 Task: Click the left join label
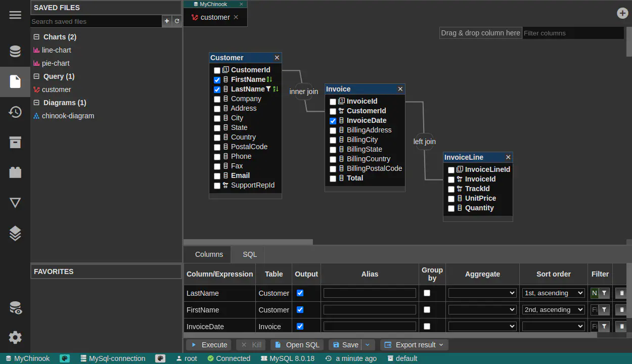[424, 142]
